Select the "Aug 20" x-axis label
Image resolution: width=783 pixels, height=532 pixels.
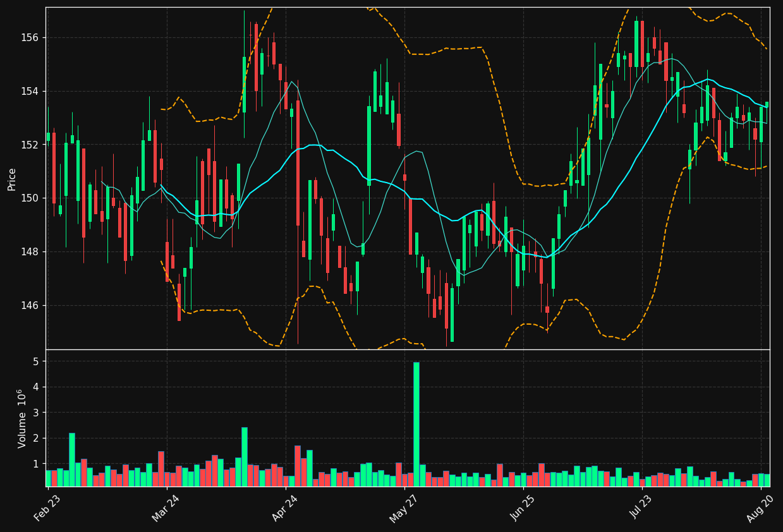(x=760, y=508)
